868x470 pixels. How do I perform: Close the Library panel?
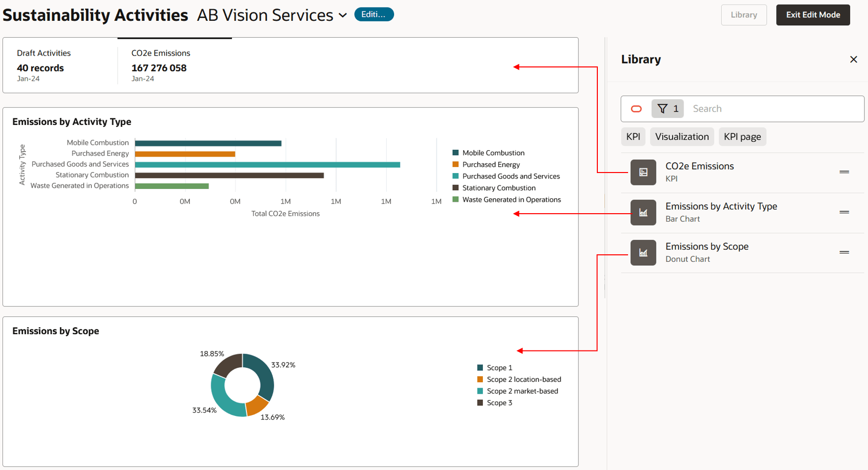pyautogui.click(x=854, y=59)
